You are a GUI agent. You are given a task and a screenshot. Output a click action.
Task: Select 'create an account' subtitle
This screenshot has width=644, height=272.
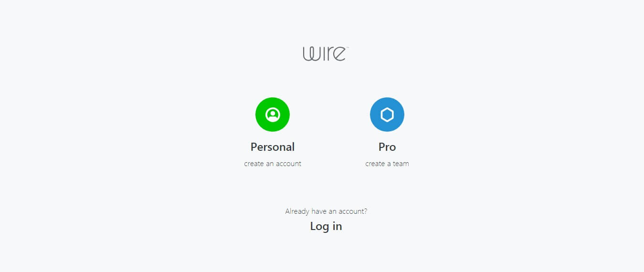tap(273, 164)
